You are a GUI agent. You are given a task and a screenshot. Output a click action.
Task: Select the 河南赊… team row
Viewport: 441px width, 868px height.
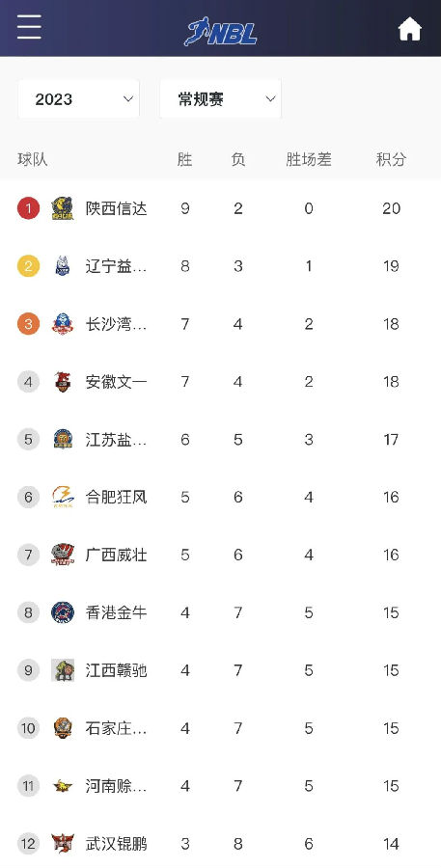pos(220,786)
